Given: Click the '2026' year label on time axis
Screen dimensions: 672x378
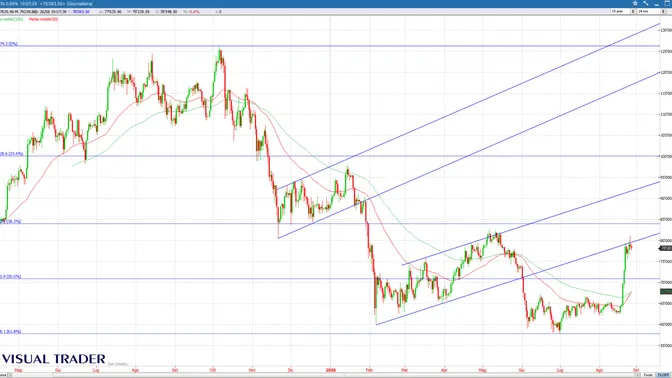Looking at the screenshot, I should (330, 370).
